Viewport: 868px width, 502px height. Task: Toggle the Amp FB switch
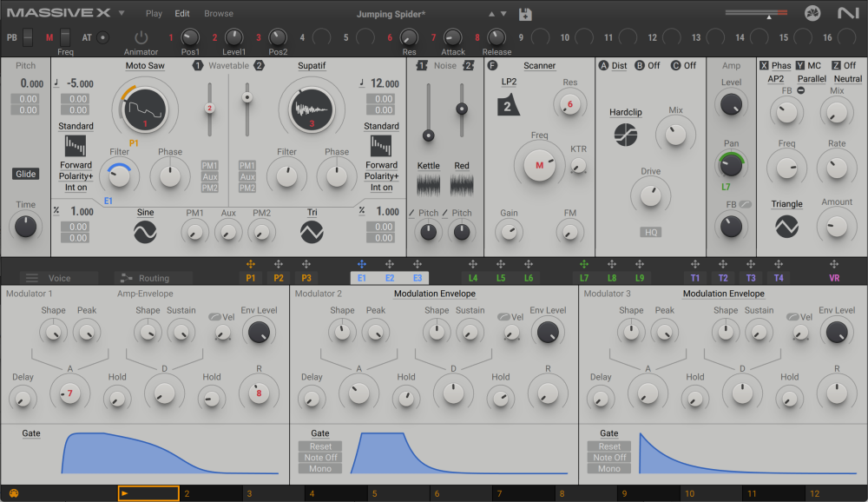click(745, 204)
